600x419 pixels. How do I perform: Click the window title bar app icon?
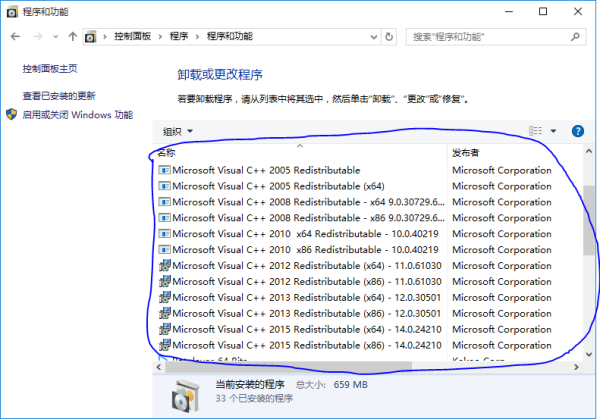point(12,12)
